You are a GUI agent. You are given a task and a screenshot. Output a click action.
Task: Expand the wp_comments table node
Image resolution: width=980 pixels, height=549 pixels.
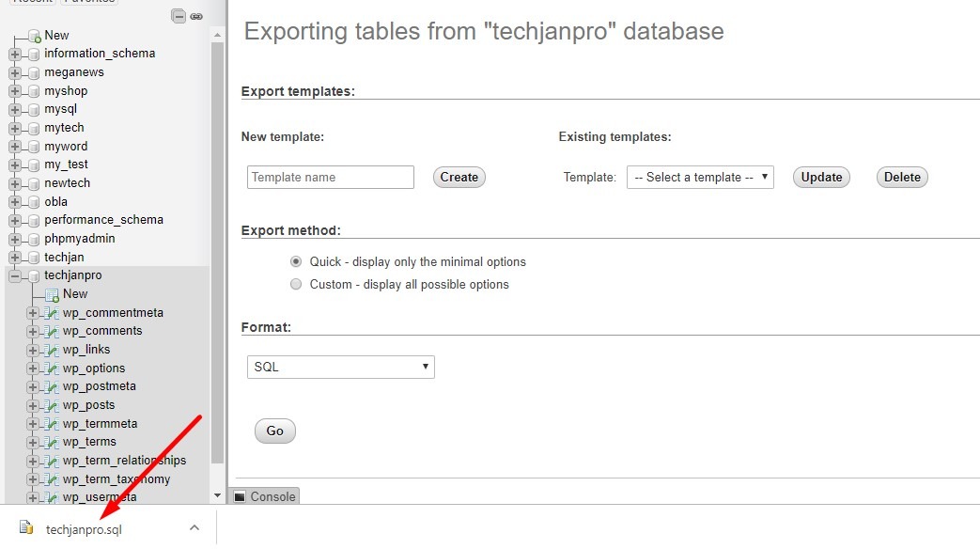[x=33, y=331]
